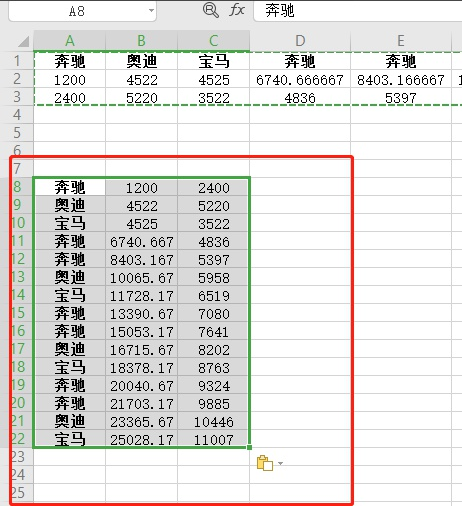The width and height of the screenshot is (462, 506).
Task: Click cell C14 with value 6519
Action: tap(214, 295)
